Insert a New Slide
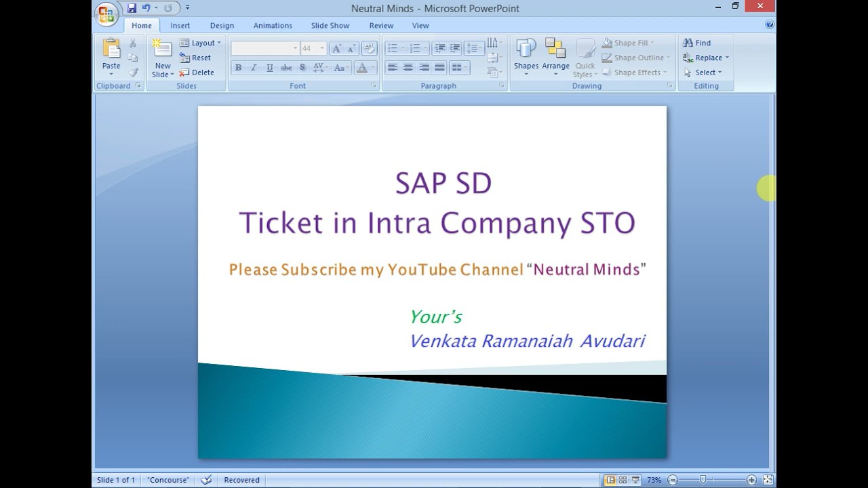This screenshot has height=488, width=868. pyautogui.click(x=163, y=49)
